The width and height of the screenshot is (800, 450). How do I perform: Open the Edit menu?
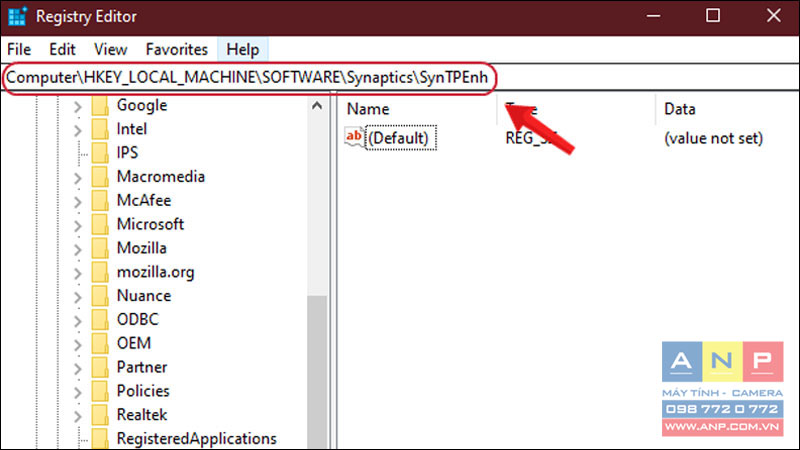click(62, 49)
